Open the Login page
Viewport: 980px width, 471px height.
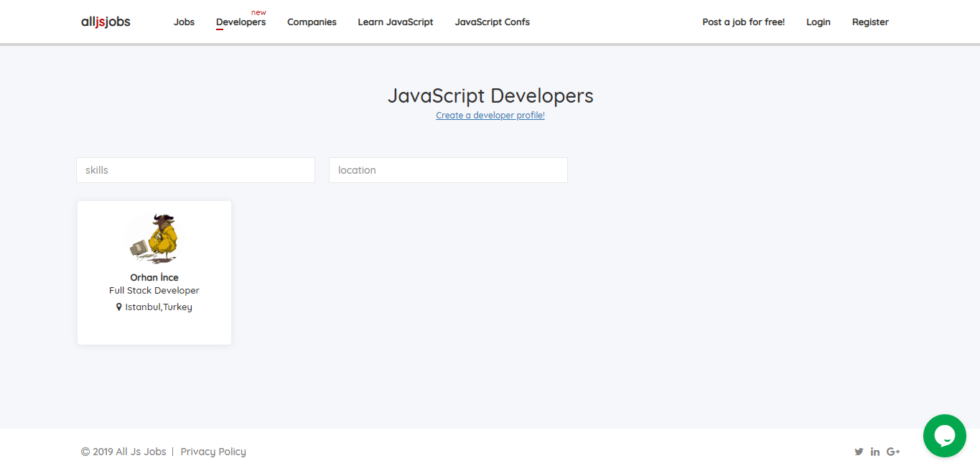[818, 22]
